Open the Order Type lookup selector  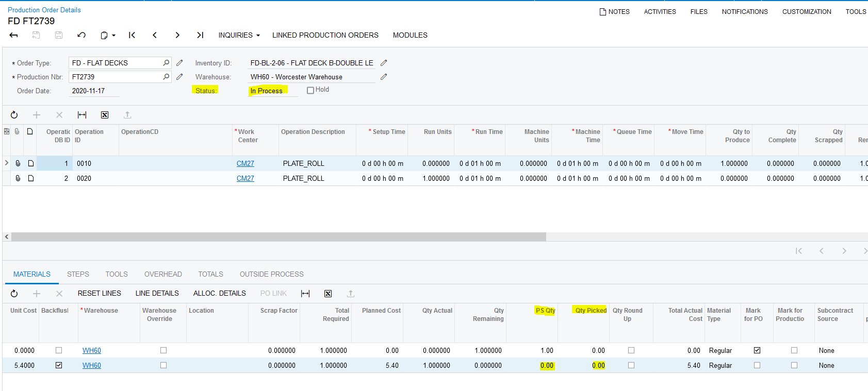tap(166, 63)
